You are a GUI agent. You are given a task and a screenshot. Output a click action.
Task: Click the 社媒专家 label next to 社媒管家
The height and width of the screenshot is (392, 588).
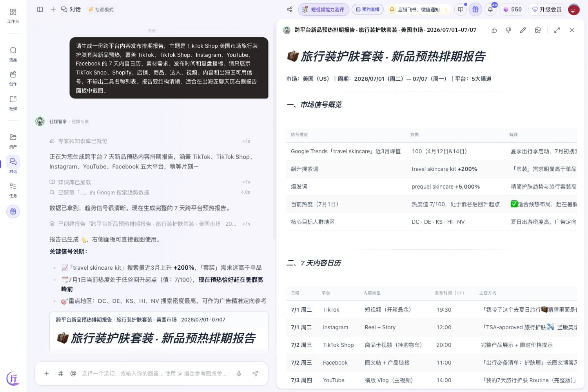pos(80,122)
